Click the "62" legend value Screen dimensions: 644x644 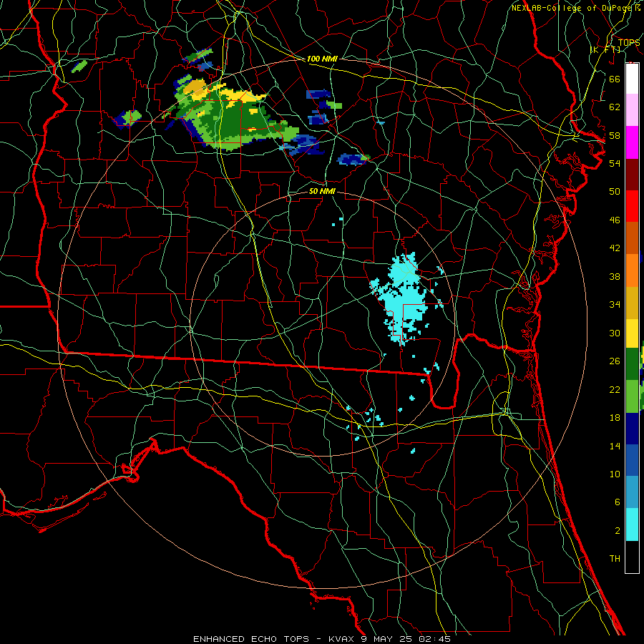(615, 107)
